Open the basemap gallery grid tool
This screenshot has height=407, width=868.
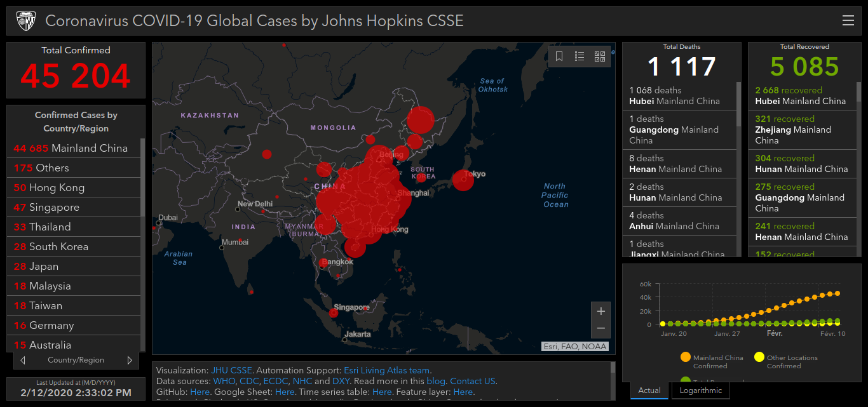coord(600,57)
